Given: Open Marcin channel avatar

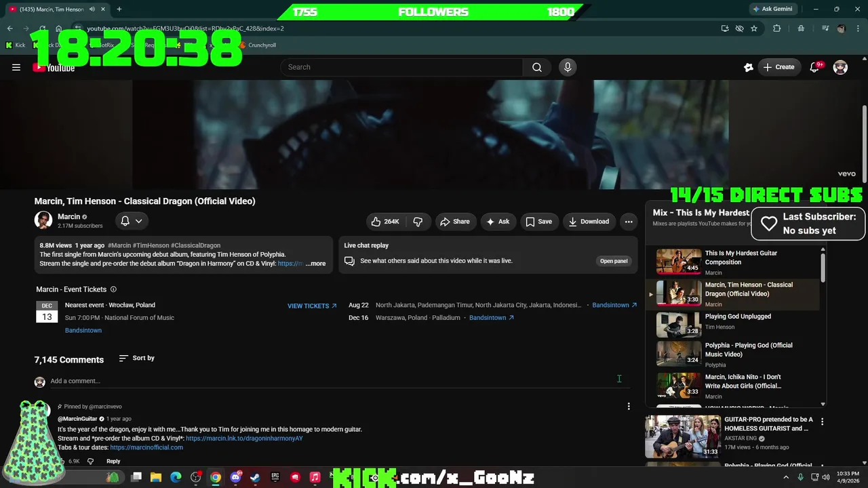Looking at the screenshot, I should [43, 220].
